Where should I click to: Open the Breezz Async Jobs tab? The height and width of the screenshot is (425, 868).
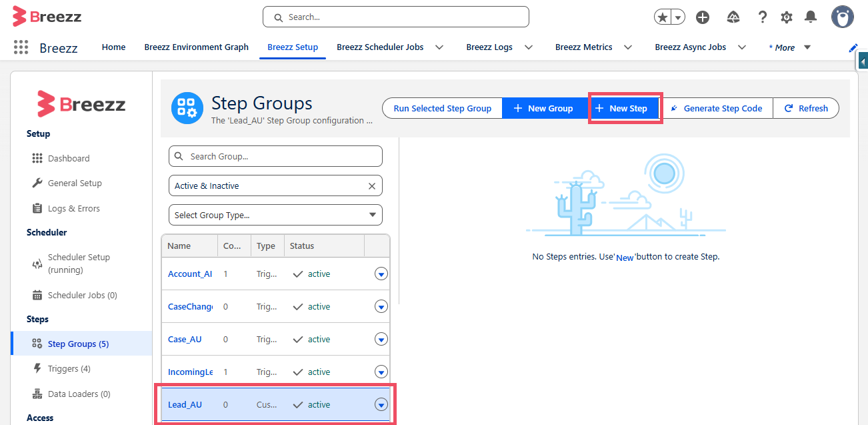coord(690,47)
